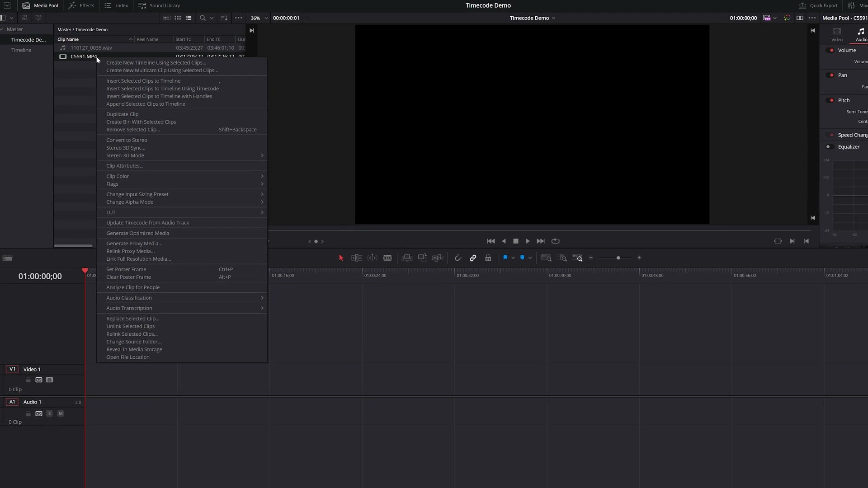Expand the Stereo 3D Mode submenu
This screenshot has width=868, height=488.
pos(182,155)
